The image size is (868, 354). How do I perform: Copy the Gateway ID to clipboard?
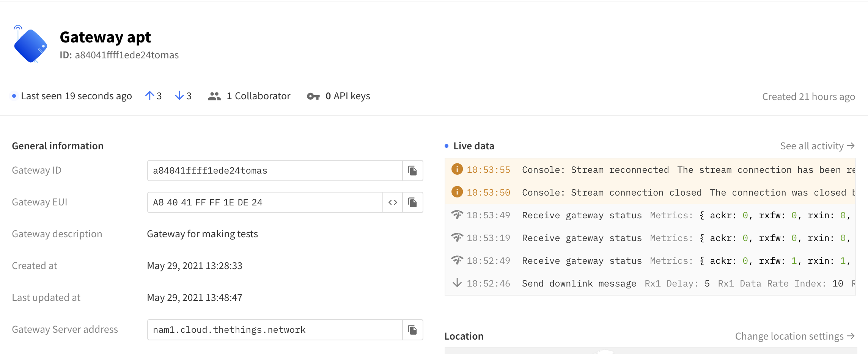point(412,171)
